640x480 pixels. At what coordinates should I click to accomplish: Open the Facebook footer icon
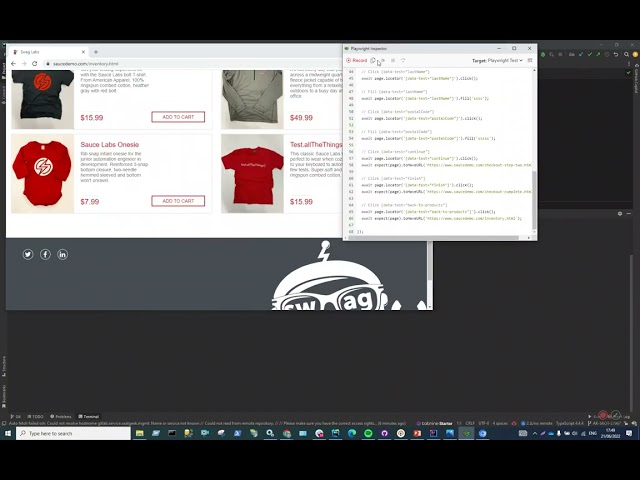click(45, 254)
